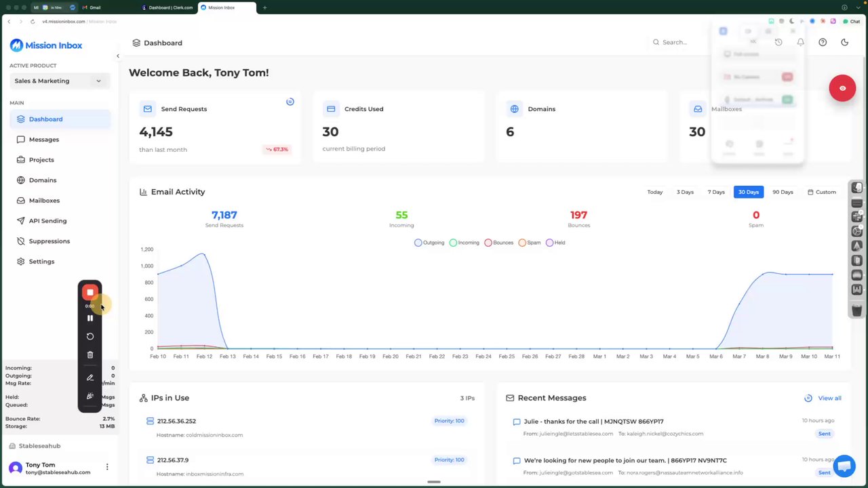Click the recording trash delete icon
Viewport: 868px width, 488px height.
point(90,354)
